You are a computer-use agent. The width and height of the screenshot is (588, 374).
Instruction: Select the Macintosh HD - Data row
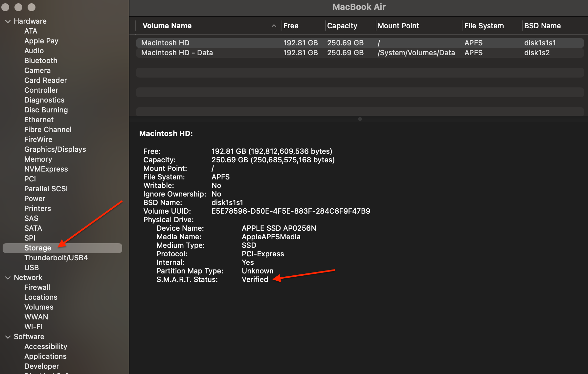360,53
